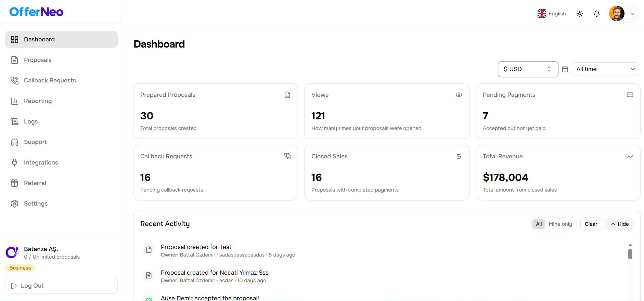Click card icon on Pending Payments card

pyautogui.click(x=630, y=95)
